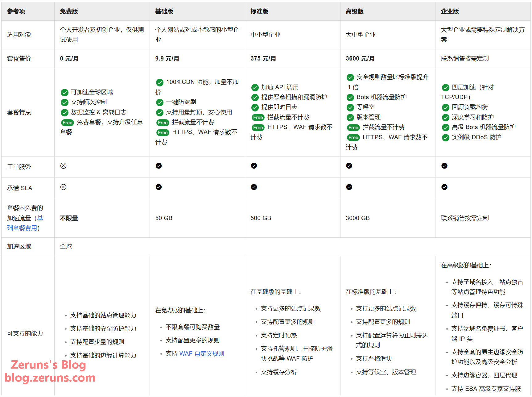
Task: Click the green check beside 一键防盗刷
Action: (159, 102)
